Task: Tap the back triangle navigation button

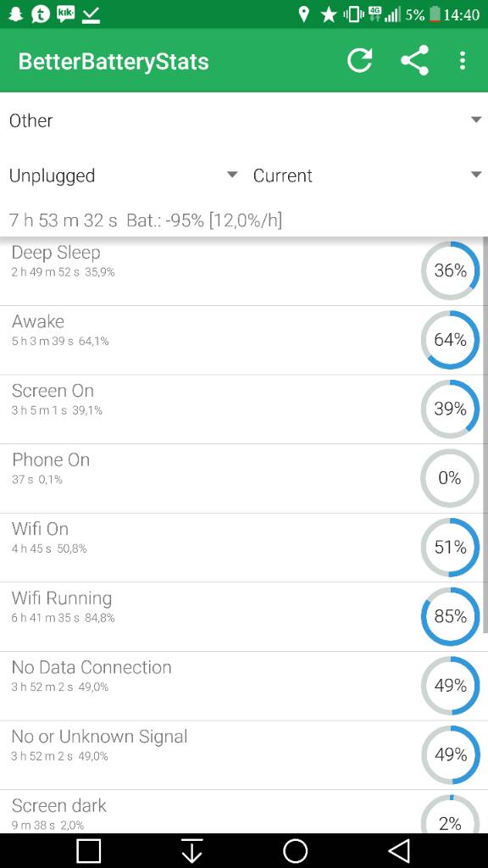Action: click(398, 850)
